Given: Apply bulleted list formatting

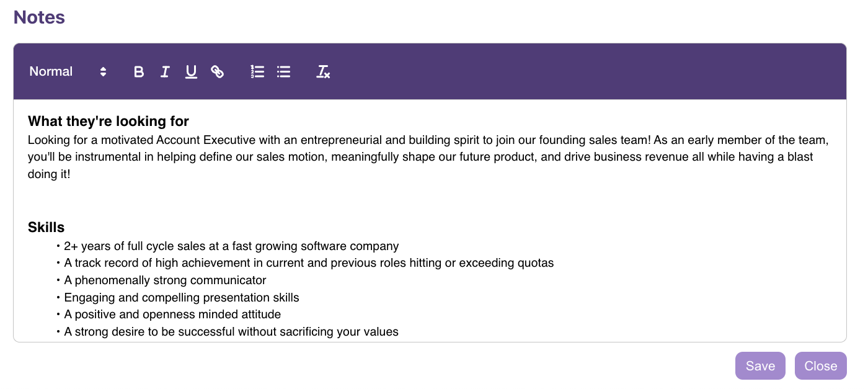Looking at the screenshot, I should point(283,72).
